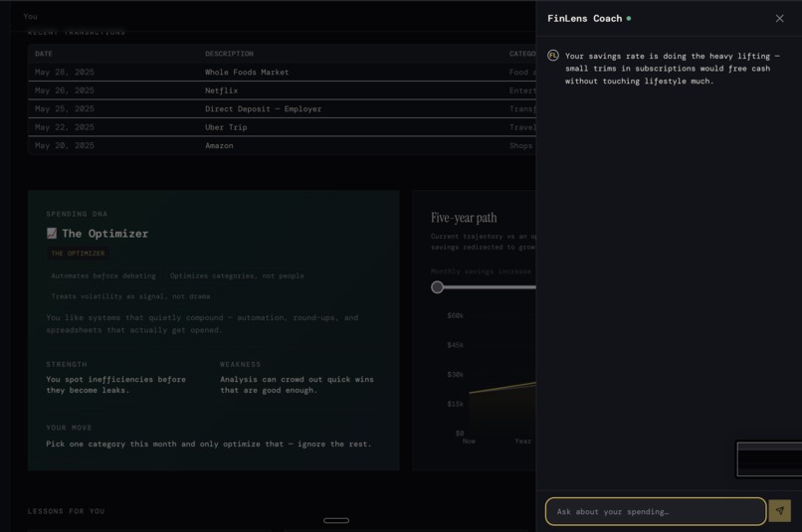The width and height of the screenshot is (802, 532).
Task: Click the DATE column header
Action: [x=44, y=54]
